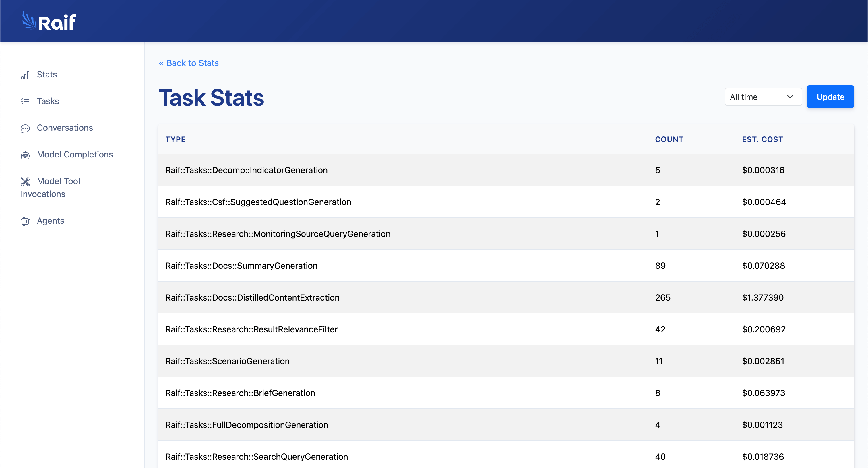Click the TYPE column header
Viewport: 868px width, 468px height.
pyautogui.click(x=176, y=139)
